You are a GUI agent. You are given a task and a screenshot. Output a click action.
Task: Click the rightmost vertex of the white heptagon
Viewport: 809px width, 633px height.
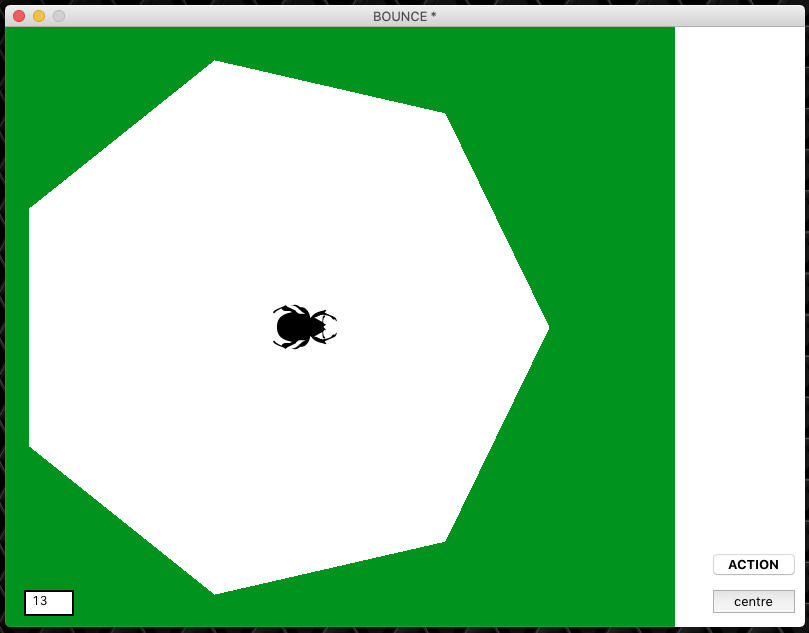[546, 327]
